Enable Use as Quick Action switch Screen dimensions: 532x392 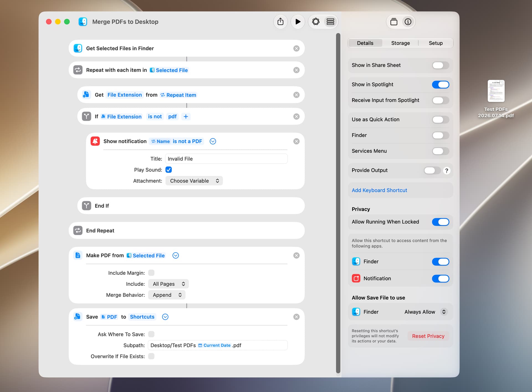(441, 120)
